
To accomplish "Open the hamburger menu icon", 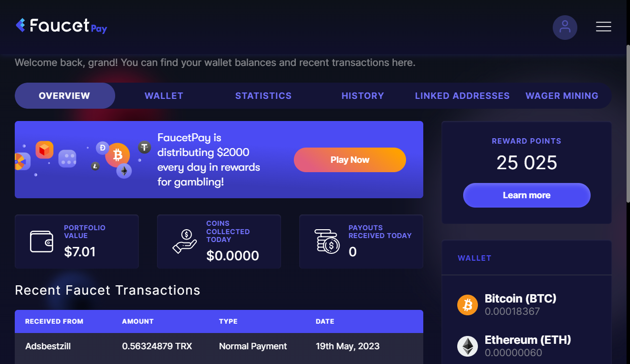I will [x=603, y=27].
